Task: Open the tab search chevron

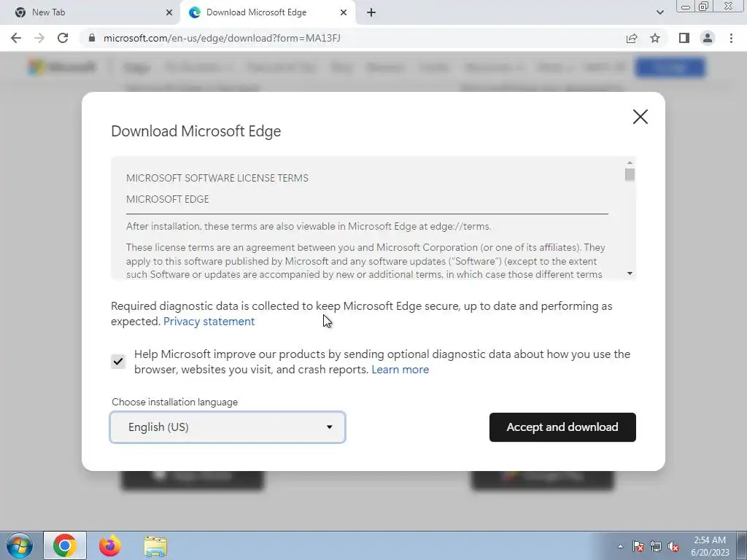Action: click(x=659, y=12)
